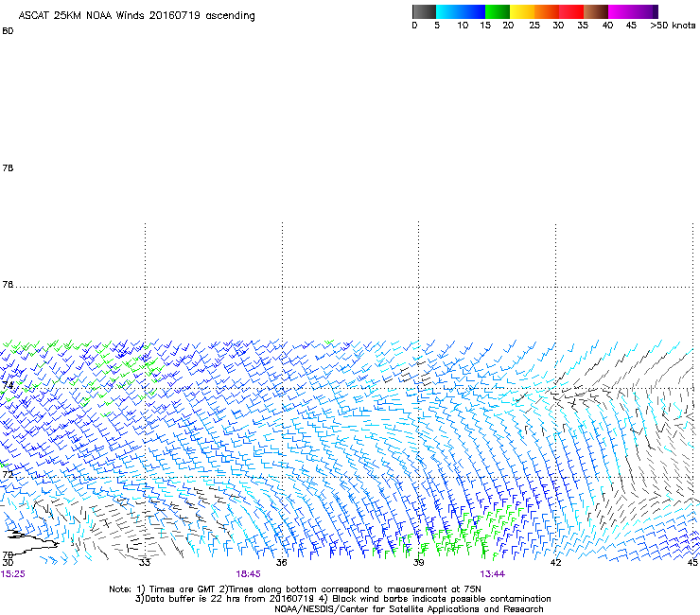This screenshot has height=615, width=700.
Task: Click the note 'Times are GMT'
Action: 183,589
